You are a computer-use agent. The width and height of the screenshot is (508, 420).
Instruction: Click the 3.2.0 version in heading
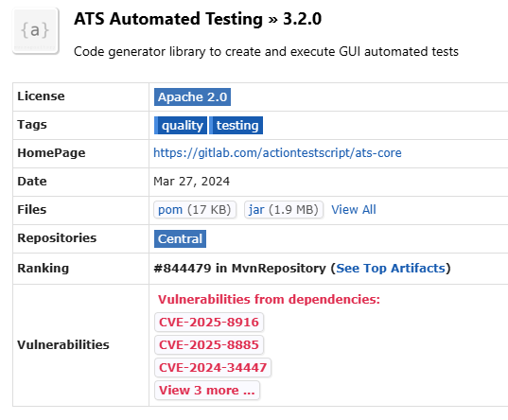[303, 19]
